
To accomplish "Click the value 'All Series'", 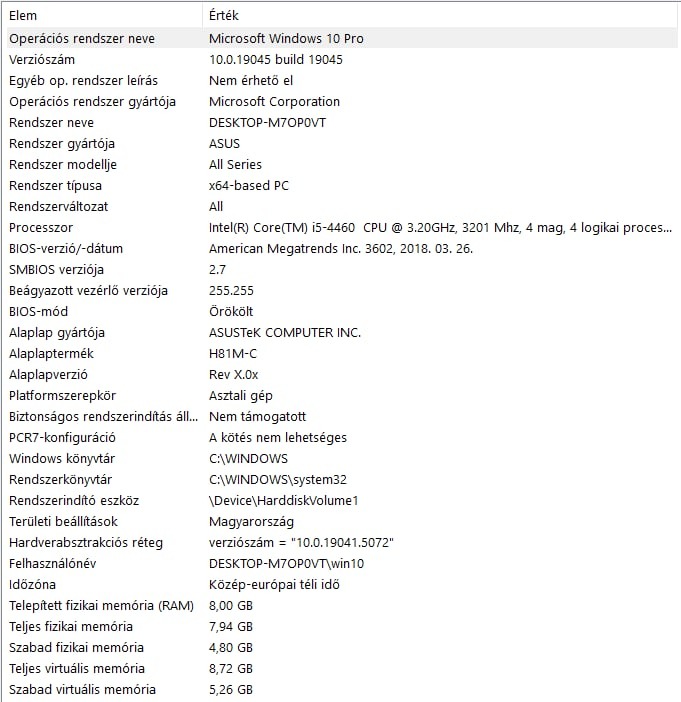I will 235,165.
